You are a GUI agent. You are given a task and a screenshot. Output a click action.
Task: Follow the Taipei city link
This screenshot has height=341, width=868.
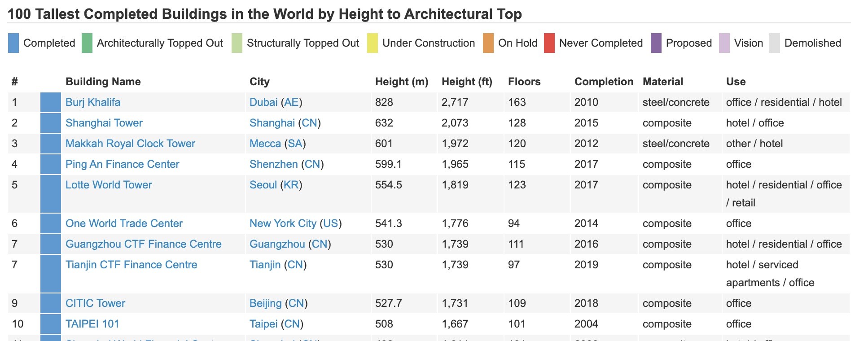click(x=263, y=324)
